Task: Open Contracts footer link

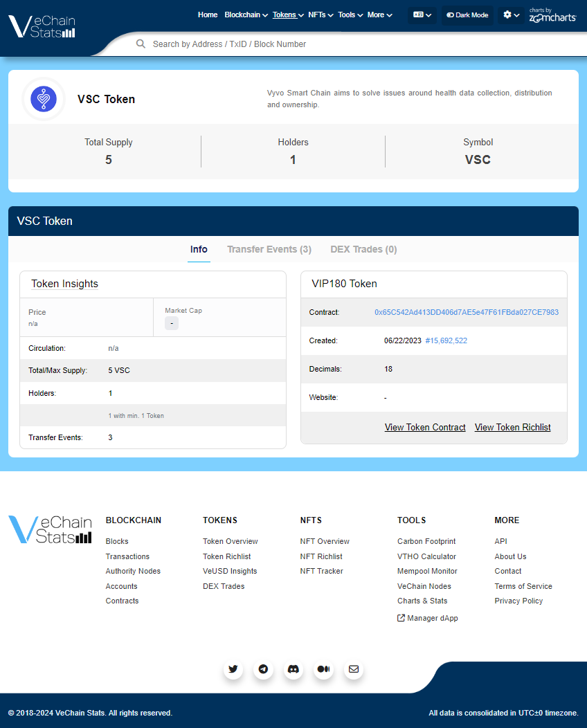Action: (x=122, y=601)
